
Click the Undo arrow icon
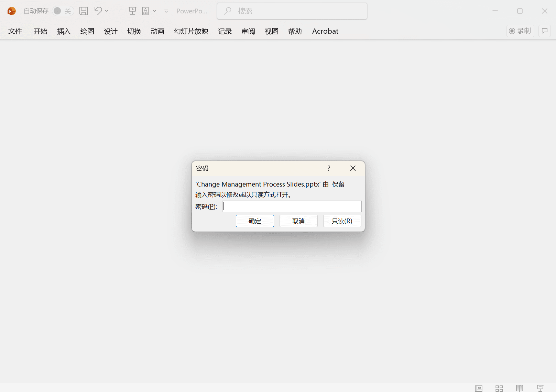click(x=98, y=11)
